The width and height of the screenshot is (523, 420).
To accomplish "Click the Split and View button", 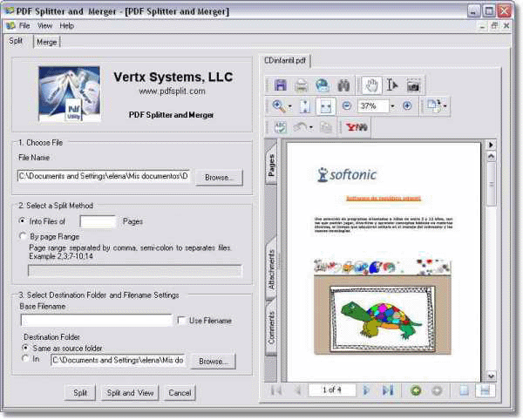I will pyautogui.click(x=130, y=393).
